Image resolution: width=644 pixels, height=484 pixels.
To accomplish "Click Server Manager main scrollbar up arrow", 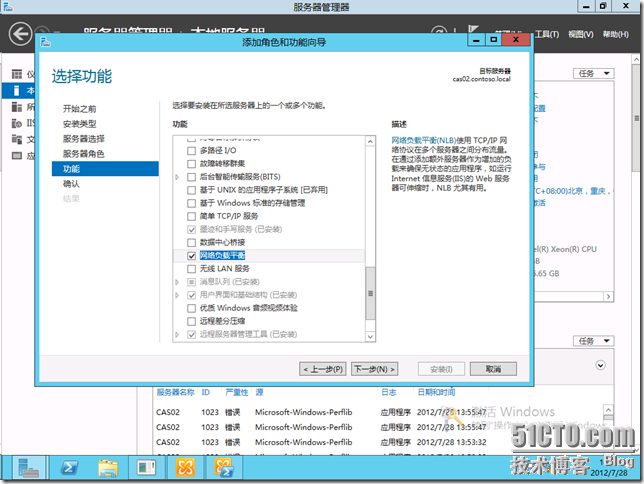I will pos(636,60).
